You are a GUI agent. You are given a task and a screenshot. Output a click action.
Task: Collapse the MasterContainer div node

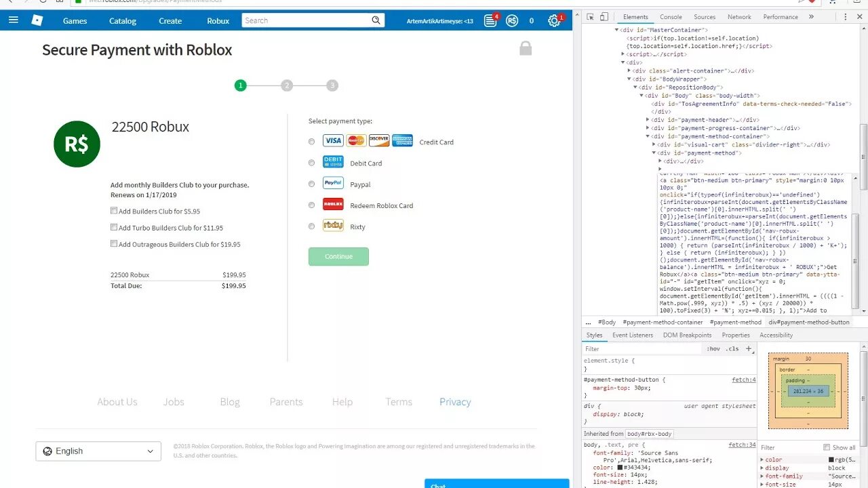[617, 30]
